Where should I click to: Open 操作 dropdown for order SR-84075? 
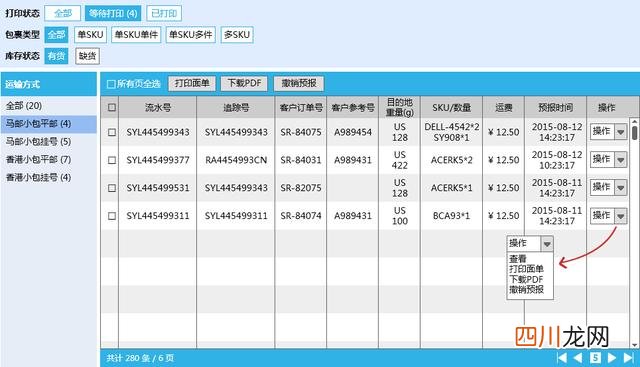click(609, 132)
